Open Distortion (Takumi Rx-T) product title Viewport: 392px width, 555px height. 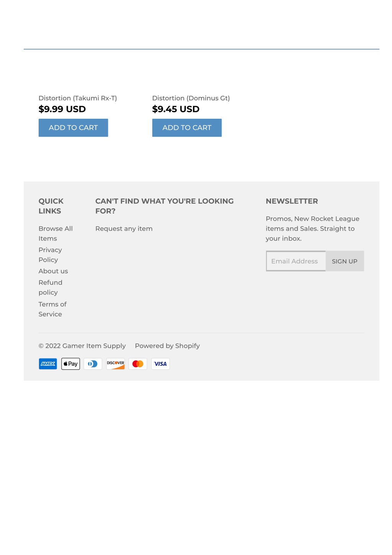click(x=78, y=98)
